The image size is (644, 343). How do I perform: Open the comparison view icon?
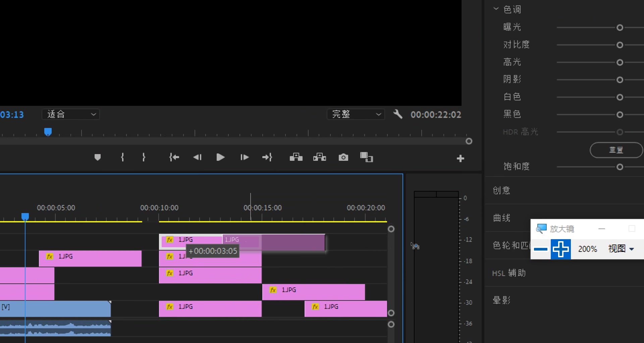coord(367,157)
